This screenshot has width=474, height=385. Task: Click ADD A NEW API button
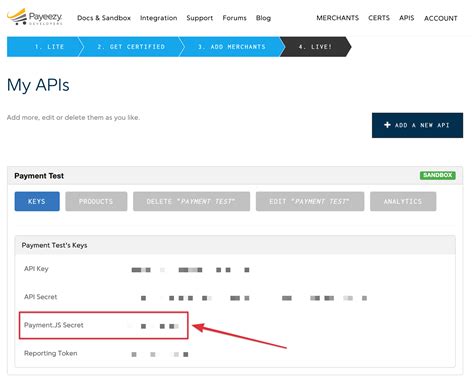pyautogui.click(x=417, y=125)
